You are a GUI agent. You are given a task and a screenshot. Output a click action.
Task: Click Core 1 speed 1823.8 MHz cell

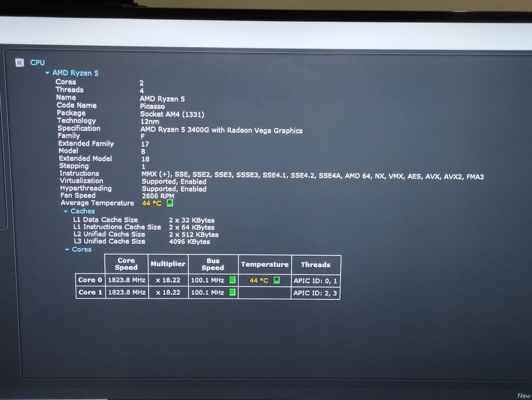click(127, 292)
